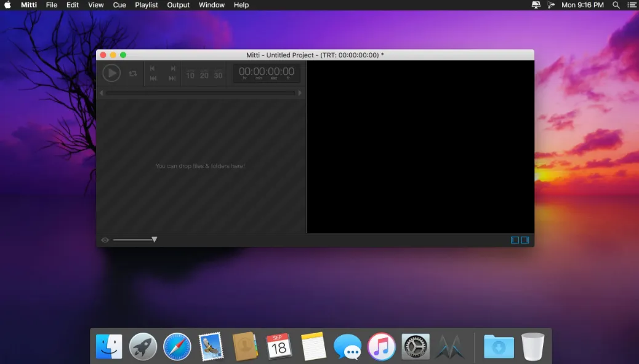
Task: Click the preview opacity slider handle
Action: click(155, 239)
